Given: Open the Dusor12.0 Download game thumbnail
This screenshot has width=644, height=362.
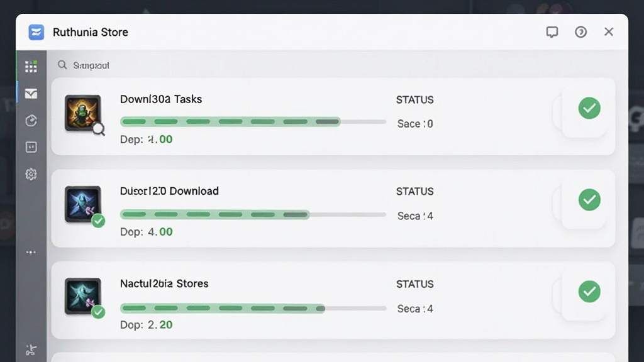Looking at the screenshot, I should pyautogui.click(x=82, y=204).
